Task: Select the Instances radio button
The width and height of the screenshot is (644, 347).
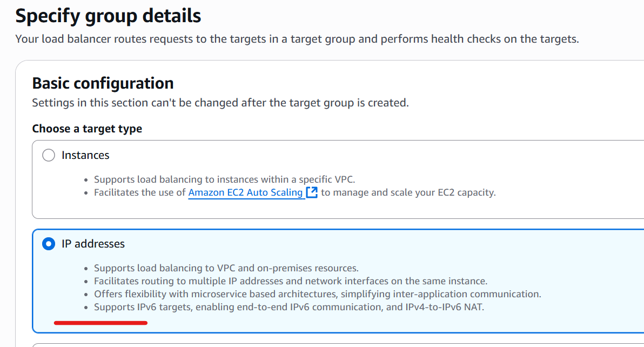Action: click(x=49, y=155)
